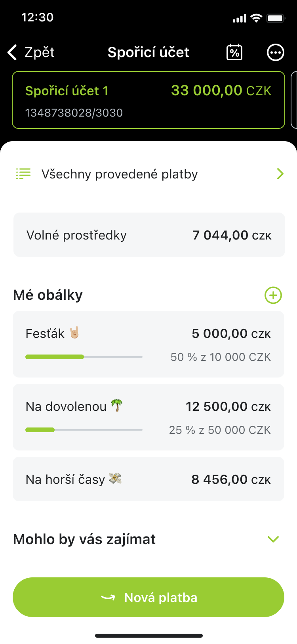Add a new envelope with plus icon
This screenshot has width=297, height=644.
coord(273,295)
